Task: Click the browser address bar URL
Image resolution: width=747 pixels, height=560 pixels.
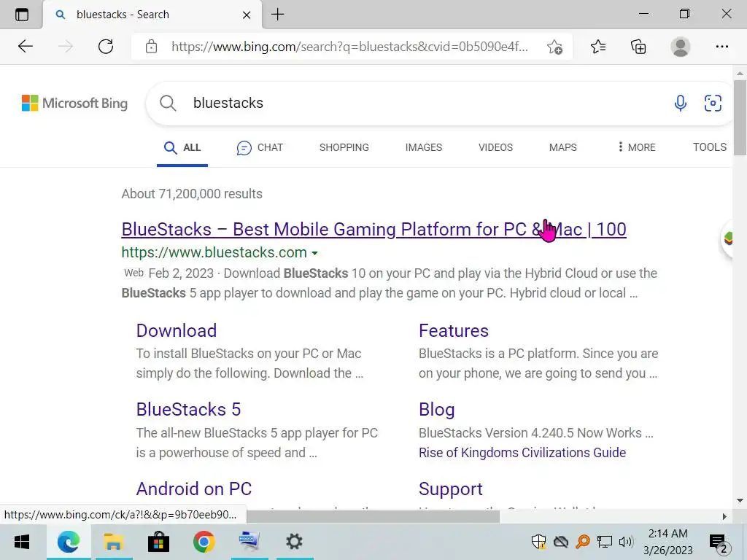Action: [x=349, y=46]
